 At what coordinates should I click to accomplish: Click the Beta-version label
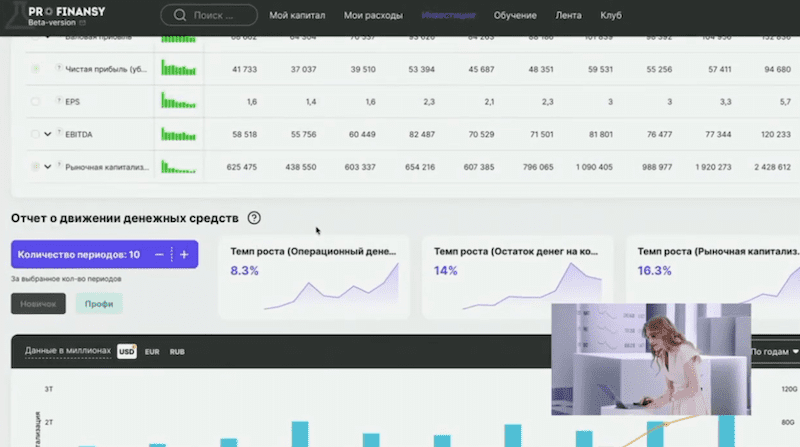click(x=52, y=23)
